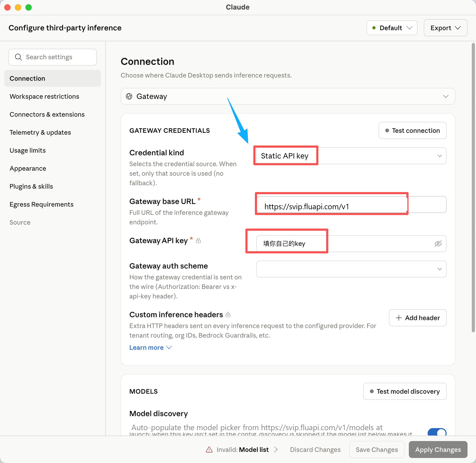Click the Gateway globe icon
Screen dimensions: 476x463
point(129,96)
